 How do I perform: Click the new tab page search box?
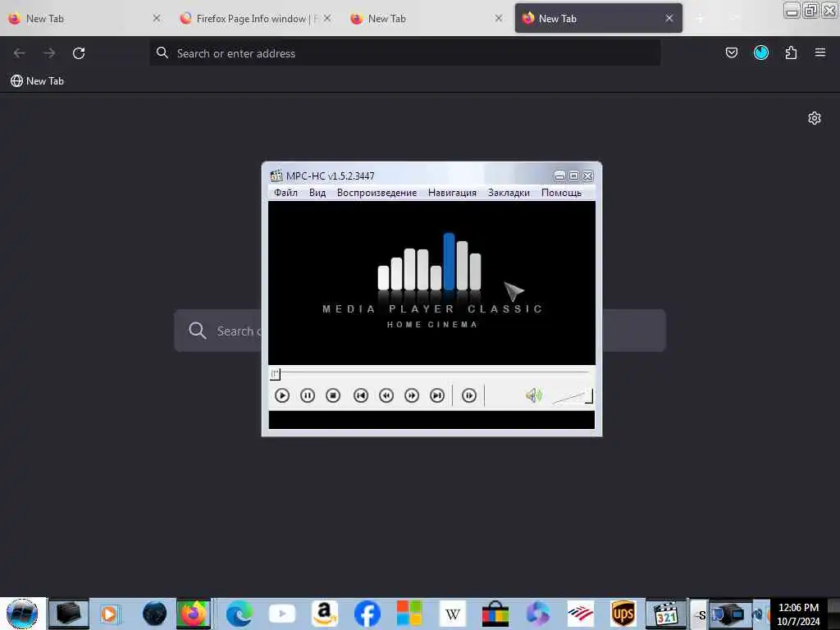pos(420,331)
